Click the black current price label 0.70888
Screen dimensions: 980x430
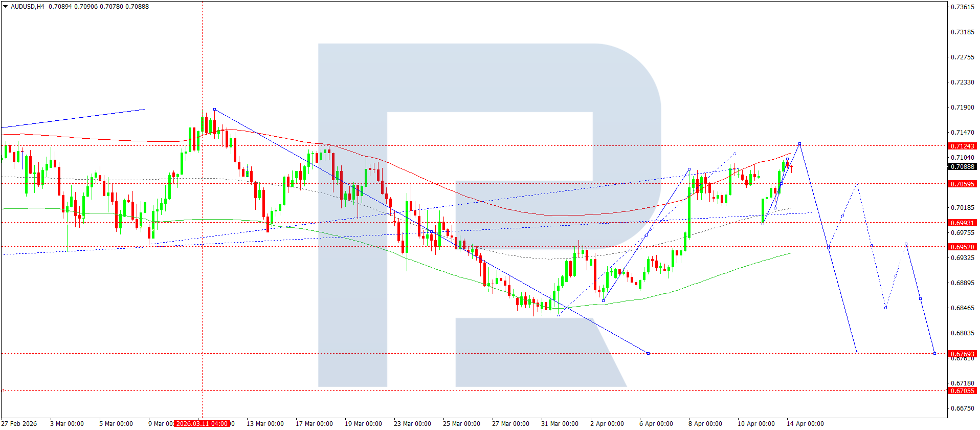click(x=962, y=166)
